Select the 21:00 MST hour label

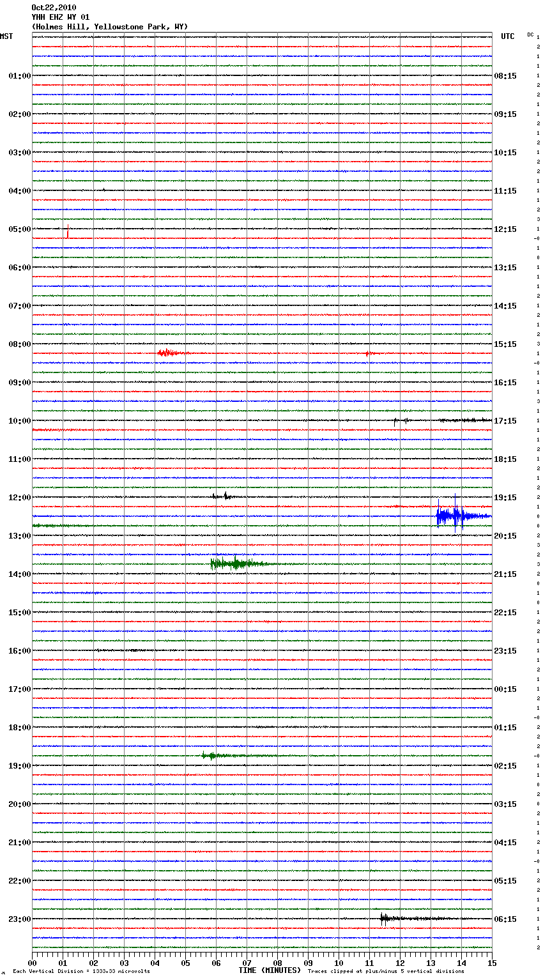19,843
